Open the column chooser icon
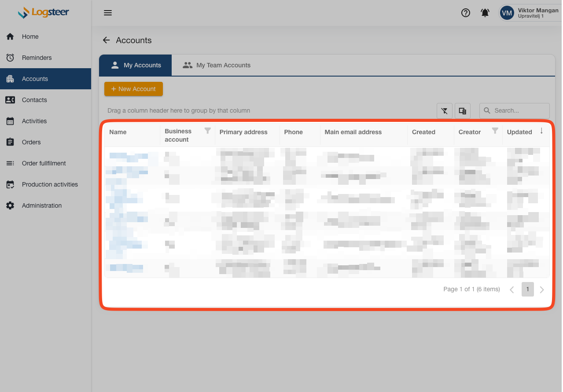 463,111
